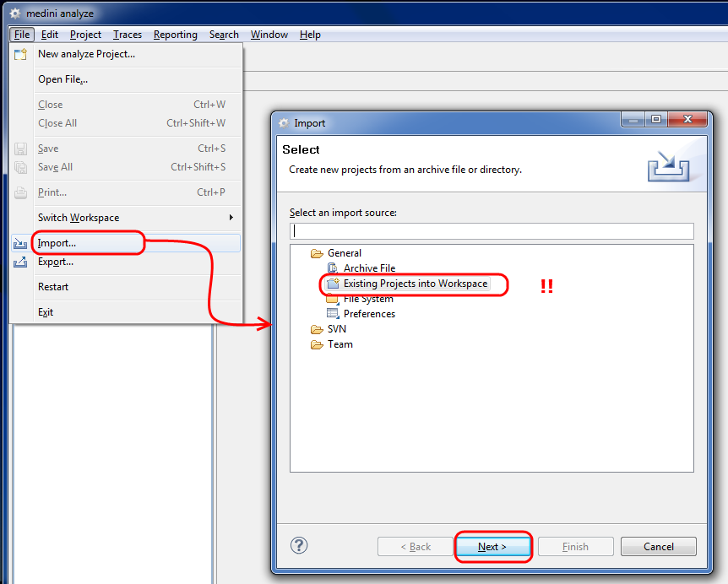728x584 pixels.
Task: Open the Help menu
Action: coord(310,35)
